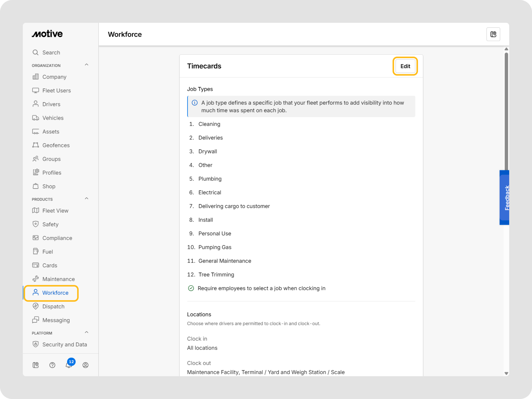This screenshot has width=532, height=399.
Task: Collapse the Products section chevron
Action: pos(87,199)
